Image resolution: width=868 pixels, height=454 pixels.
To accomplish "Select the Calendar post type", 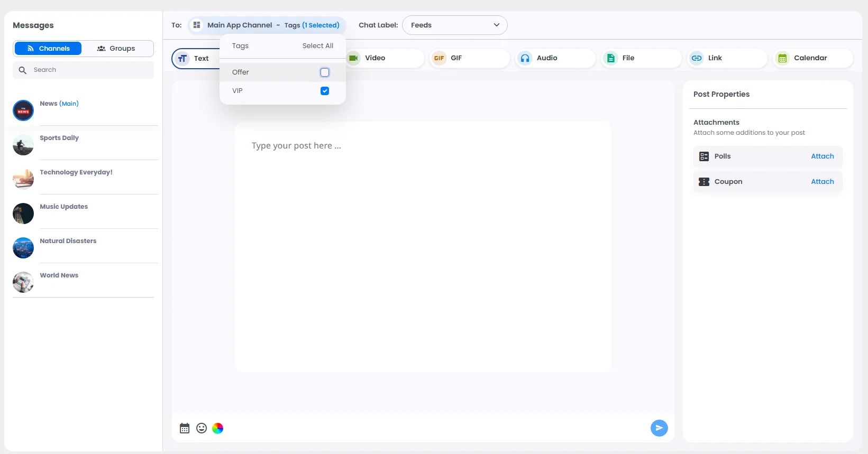I will (813, 58).
